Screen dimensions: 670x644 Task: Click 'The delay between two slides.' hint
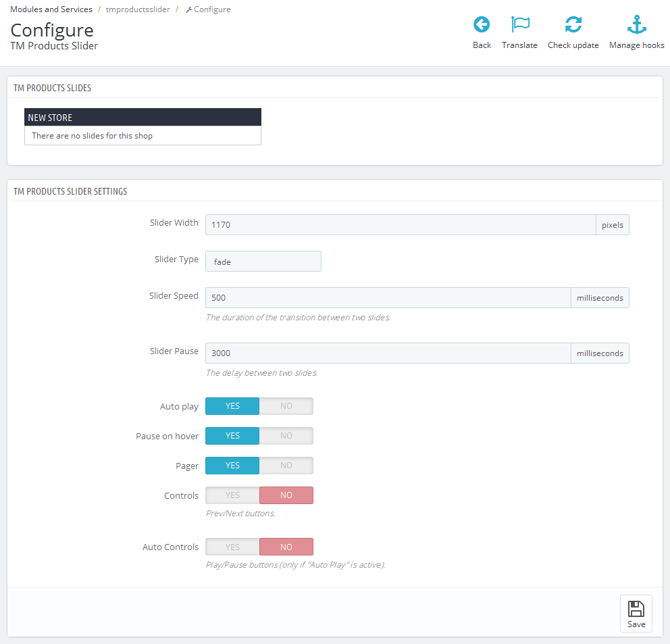(262, 373)
